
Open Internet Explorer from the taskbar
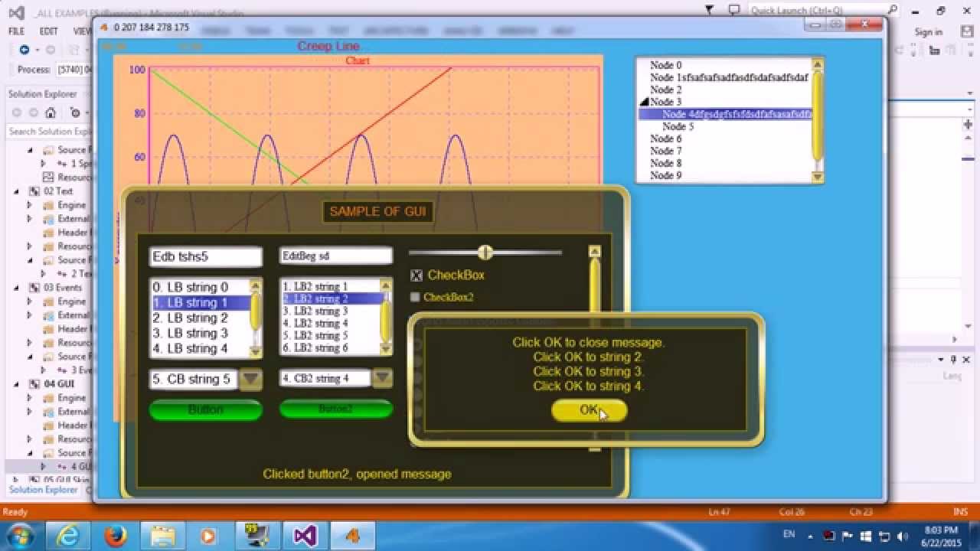click(x=68, y=536)
